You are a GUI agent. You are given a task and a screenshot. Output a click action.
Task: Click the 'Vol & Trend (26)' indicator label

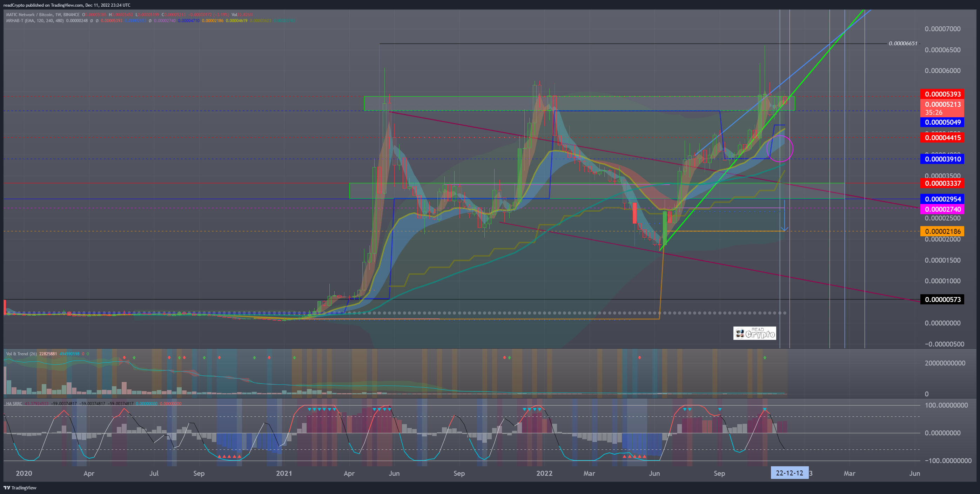[21, 354]
